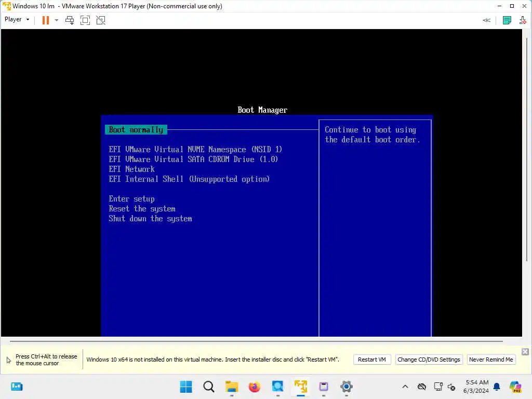The width and height of the screenshot is (532, 399).
Task: Open the widgets icon at taskbar left
Action: (17, 387)
